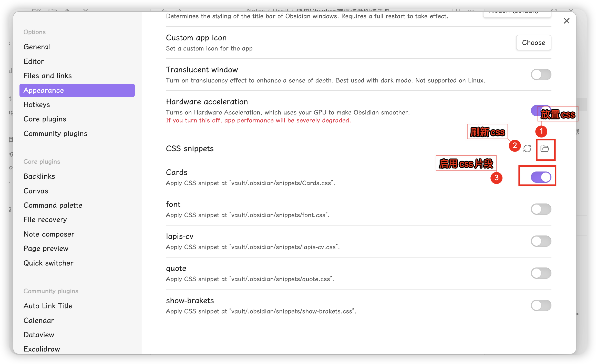This screenshot has width=596, height=364.
Task: Turn on the quote CSS snippet
Action: (x=541, y=273)
